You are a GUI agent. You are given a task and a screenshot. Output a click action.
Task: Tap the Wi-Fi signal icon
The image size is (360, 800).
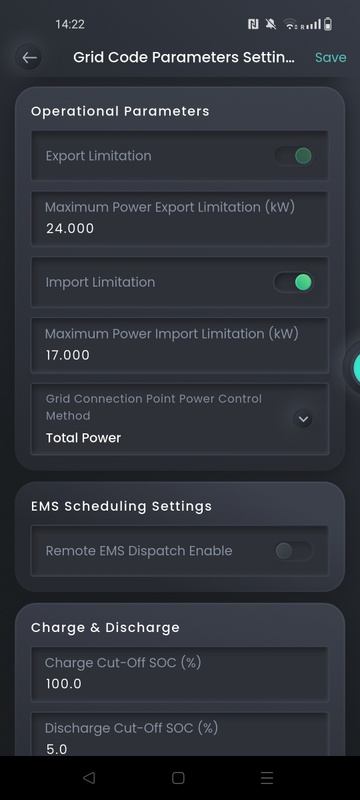(290, 24)
